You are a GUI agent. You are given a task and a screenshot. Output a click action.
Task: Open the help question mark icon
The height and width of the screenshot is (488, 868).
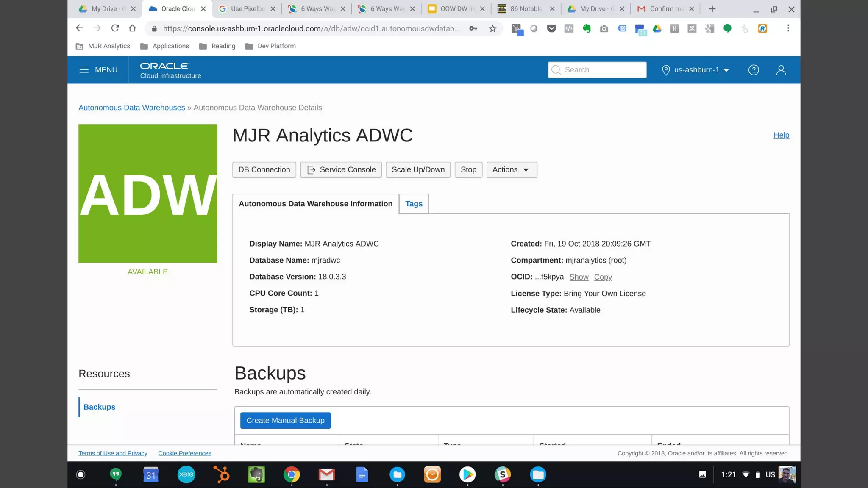coord(753,70)
